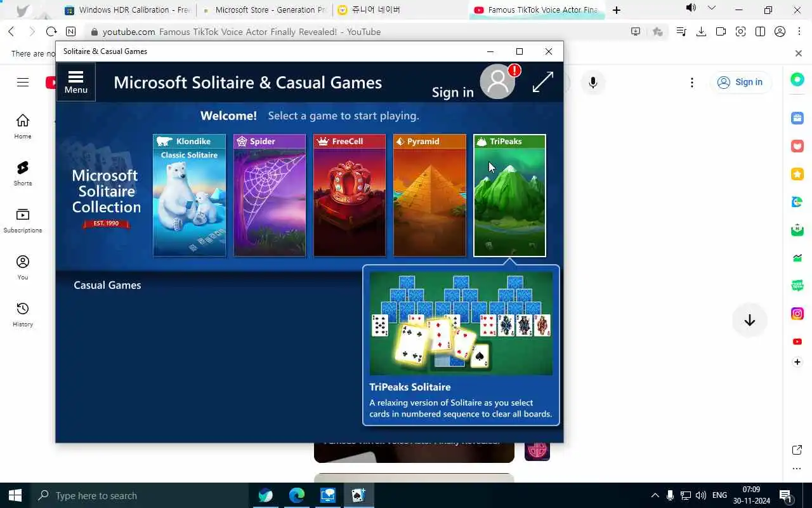Launch the FreeCell game tile
812x508 pixels.
tap(350, 196)
